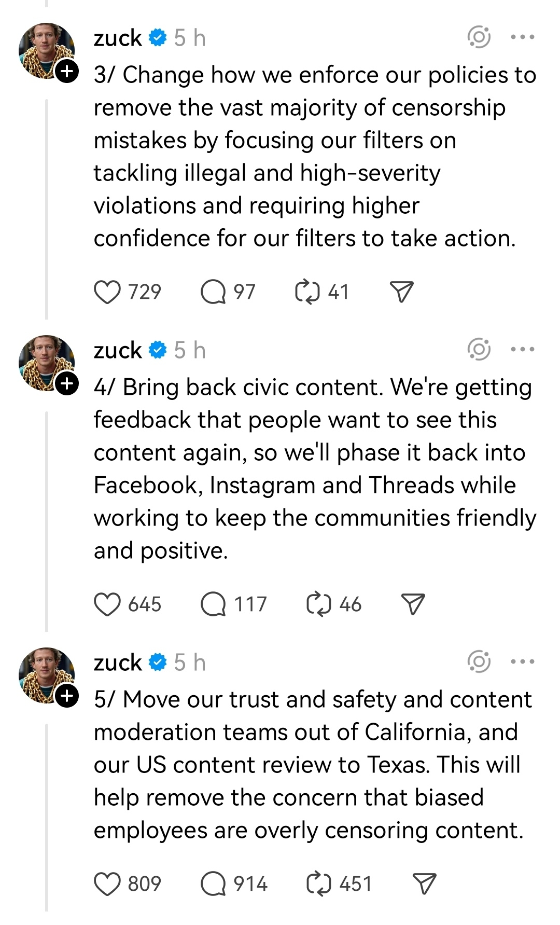The width and height of the screenshot is (560, 925).
Task: Open replies on the censorship mistakes post
Action: tap(213, 292)
